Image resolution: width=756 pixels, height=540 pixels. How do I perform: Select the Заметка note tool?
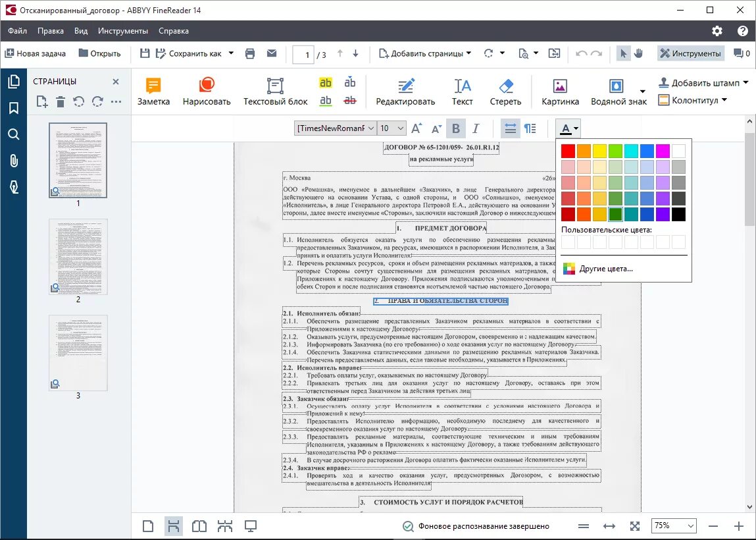(153, 92)
